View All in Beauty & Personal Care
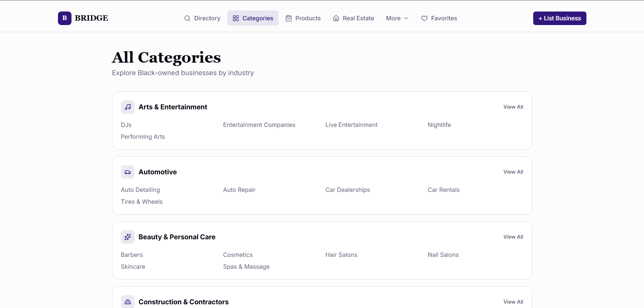Viewport: 644px width, 308px height. click(x=513, y=237)
